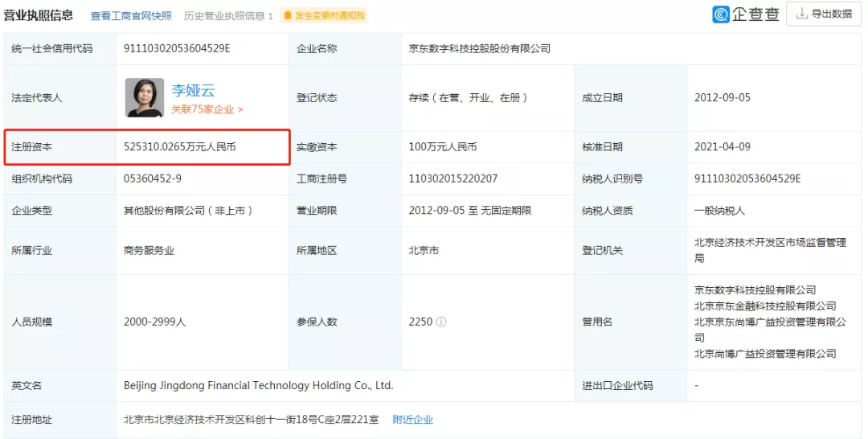Select establishment date 2012-09-05
Image resolution: width=868 pixels, height=439 pixels.
tap(723, 97)
